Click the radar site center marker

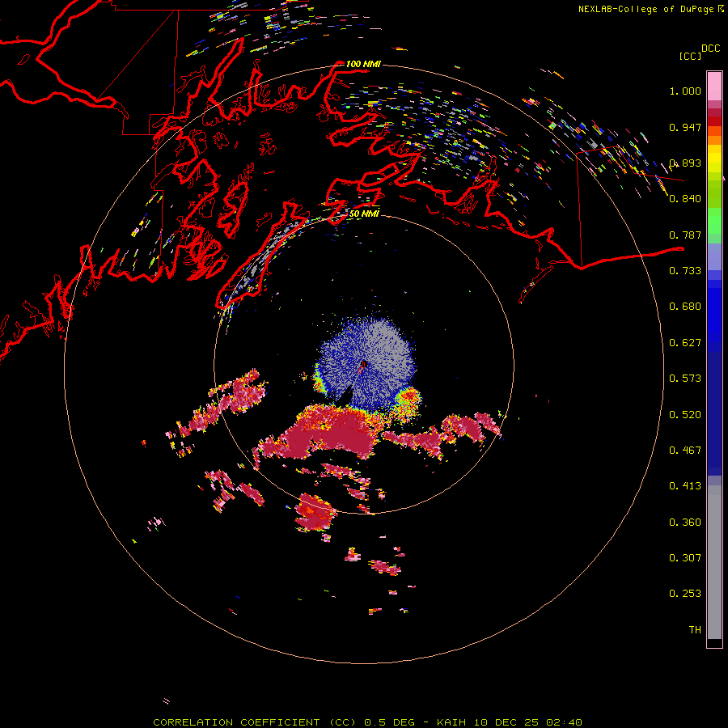363,365
